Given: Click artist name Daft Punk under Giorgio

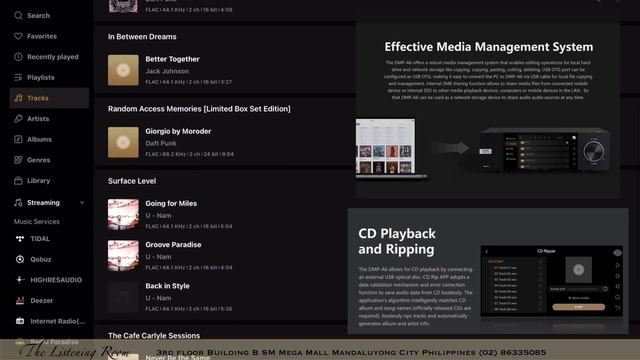Looking at the screenshot, I should pos(161,143).
